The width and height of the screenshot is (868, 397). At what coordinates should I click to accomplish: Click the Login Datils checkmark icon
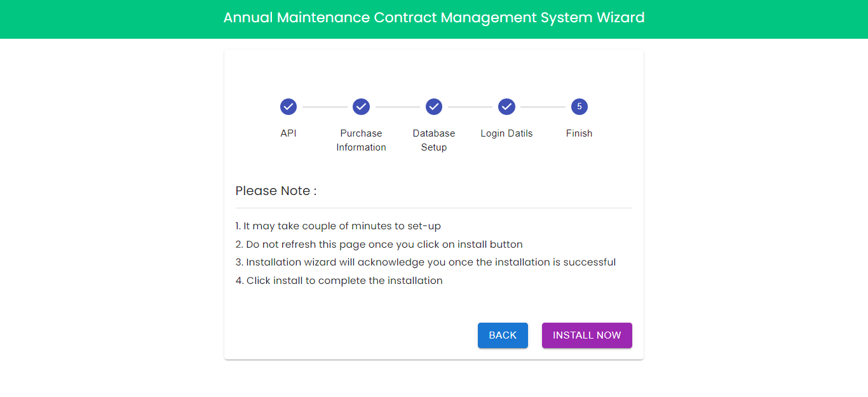point(506,107)
